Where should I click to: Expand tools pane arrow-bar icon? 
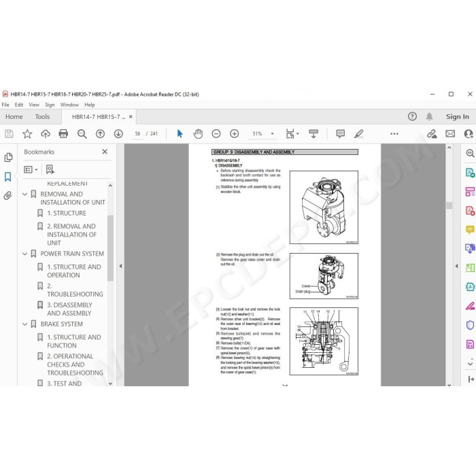click(x=471, y=379)
